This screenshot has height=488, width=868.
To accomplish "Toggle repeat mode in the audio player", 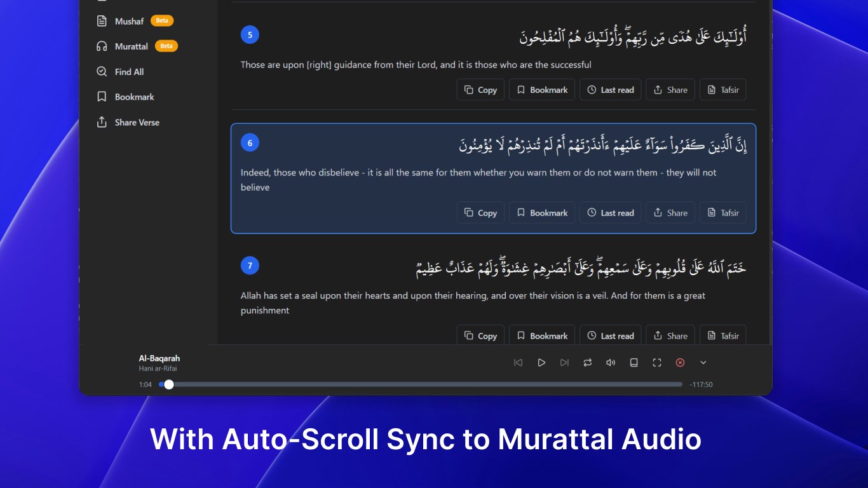I will pyautogui.click(x=588, y=362).
